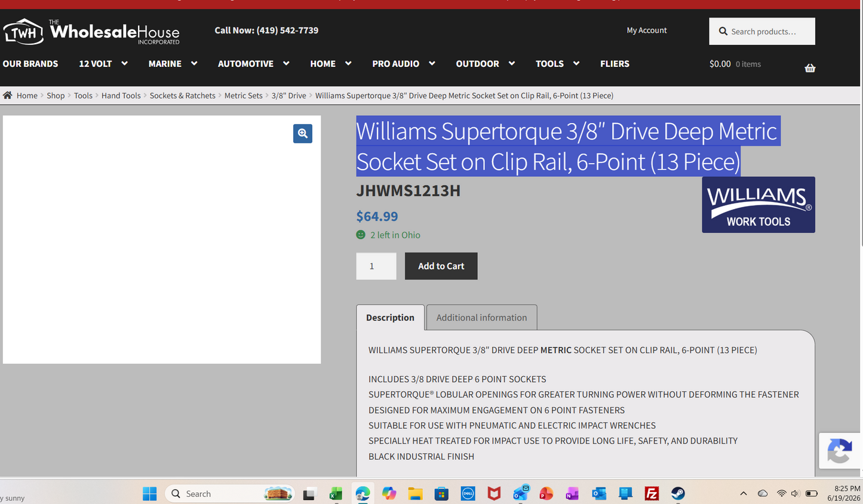The width and height of the screenshot is (863, 504).
Task: Open the Windows Start menu
Action: tap(149, 494)
